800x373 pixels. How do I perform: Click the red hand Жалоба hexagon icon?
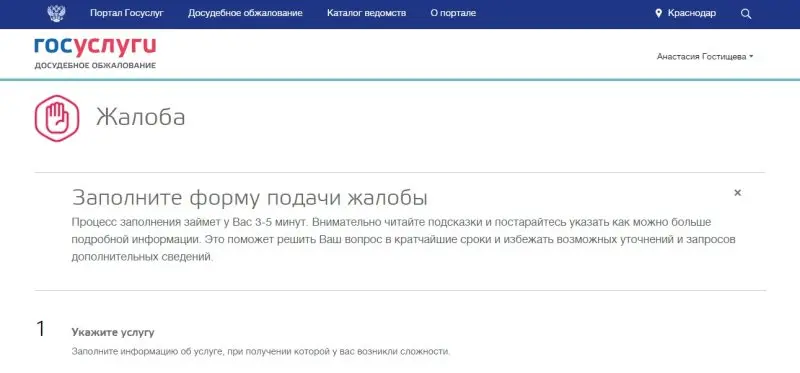(57, 118)
